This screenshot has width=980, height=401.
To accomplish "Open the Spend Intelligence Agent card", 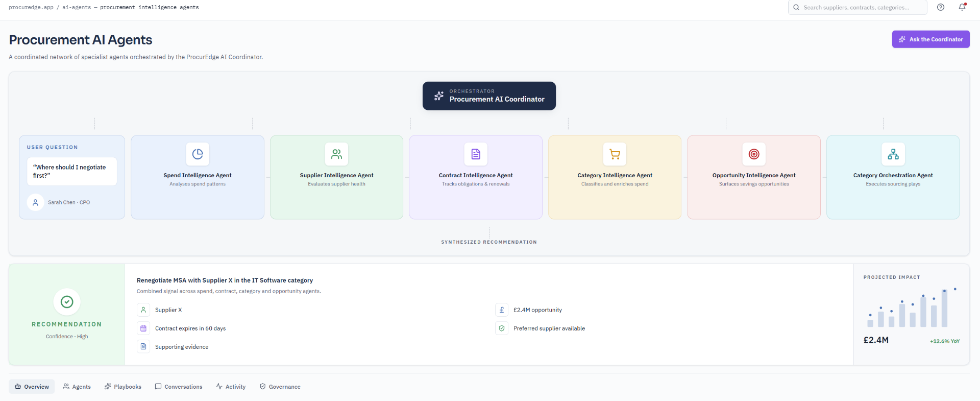I will click(198, 177).
